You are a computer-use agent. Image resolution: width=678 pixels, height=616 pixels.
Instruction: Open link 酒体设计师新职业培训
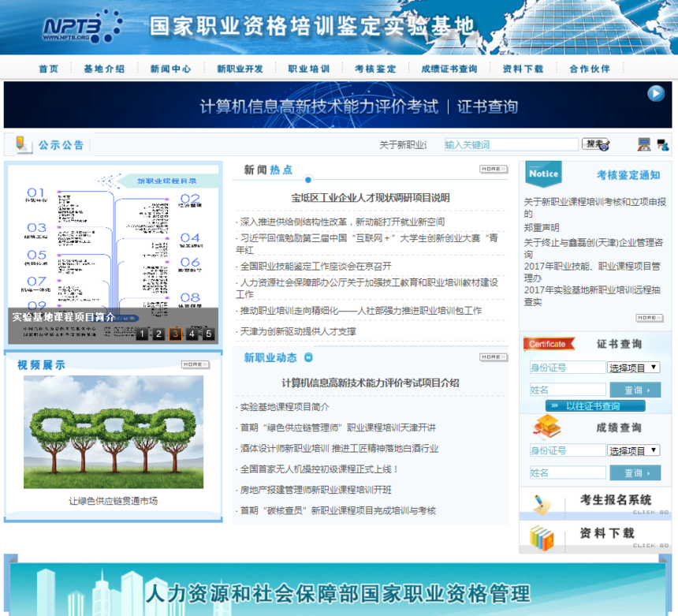[339, 448]
